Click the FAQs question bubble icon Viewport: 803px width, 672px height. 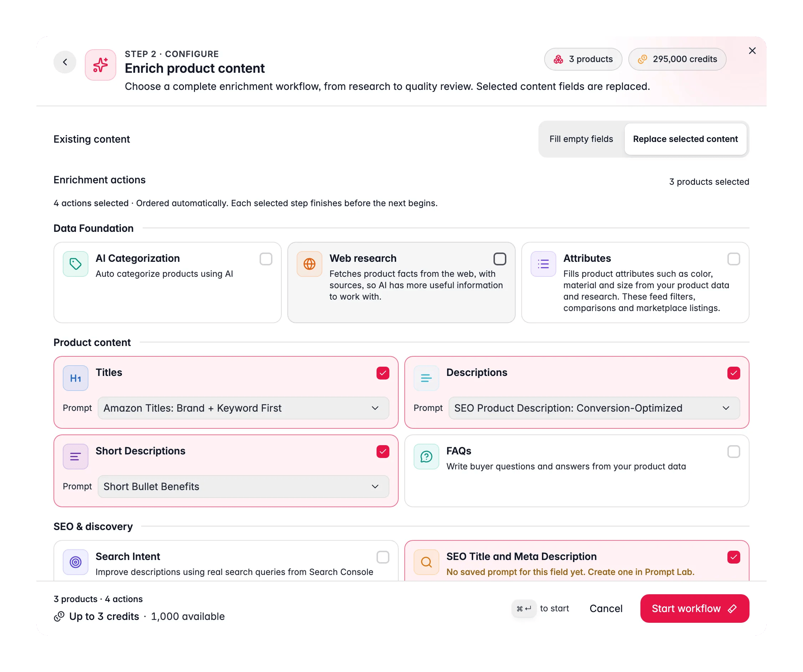tap(426, 457)
